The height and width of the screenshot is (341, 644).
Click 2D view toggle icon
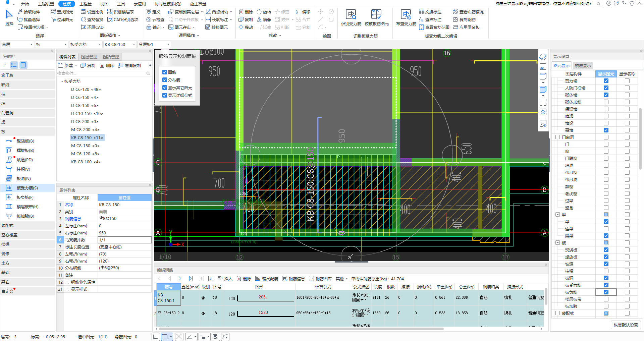[543, 66]
